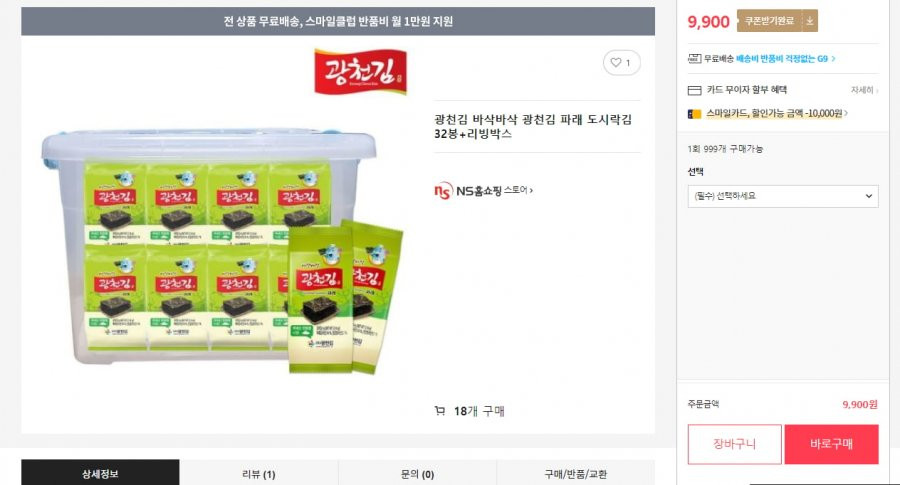Screen dimensions: 900x485
Task: Add item with 장바구니 button
Action: tap(735, 444)
